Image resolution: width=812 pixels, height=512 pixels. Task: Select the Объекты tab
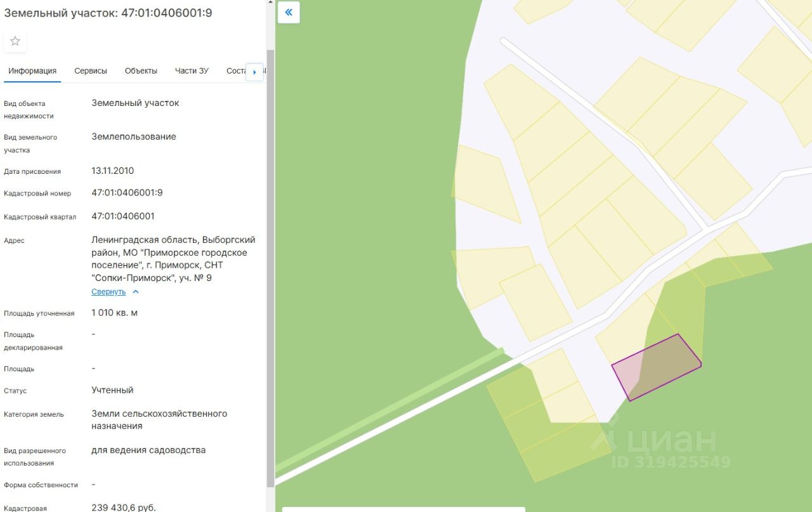[x=141, y=71]
